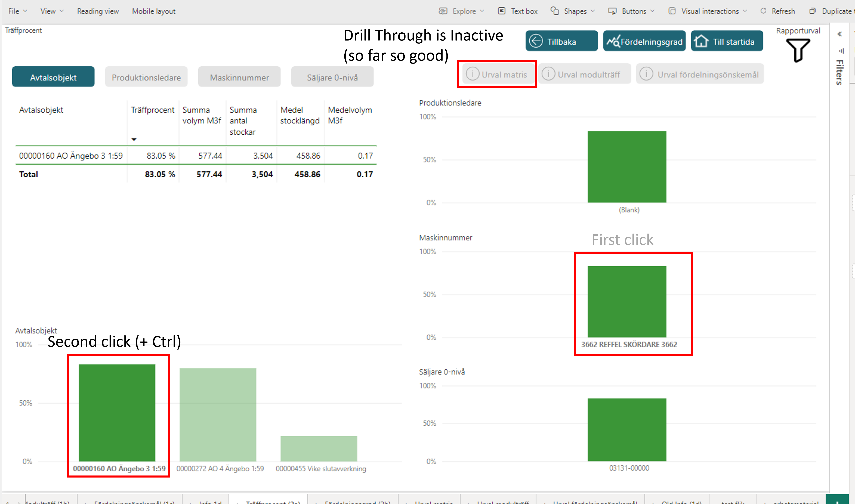Click the back arrow icon on Tillbaka

536,41
